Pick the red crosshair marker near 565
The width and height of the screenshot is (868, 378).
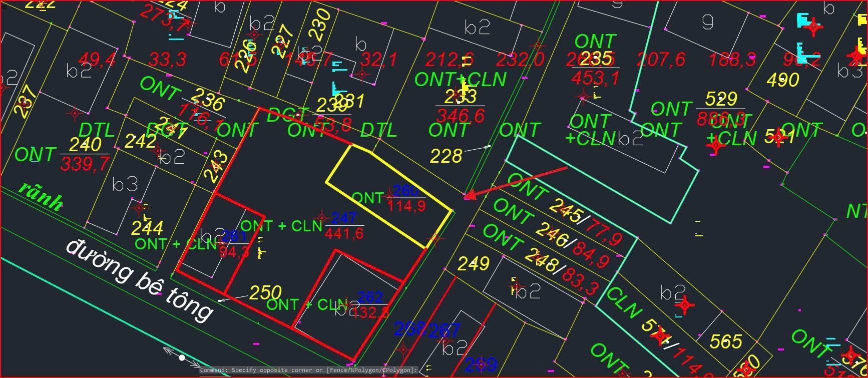tap(685, 304)
